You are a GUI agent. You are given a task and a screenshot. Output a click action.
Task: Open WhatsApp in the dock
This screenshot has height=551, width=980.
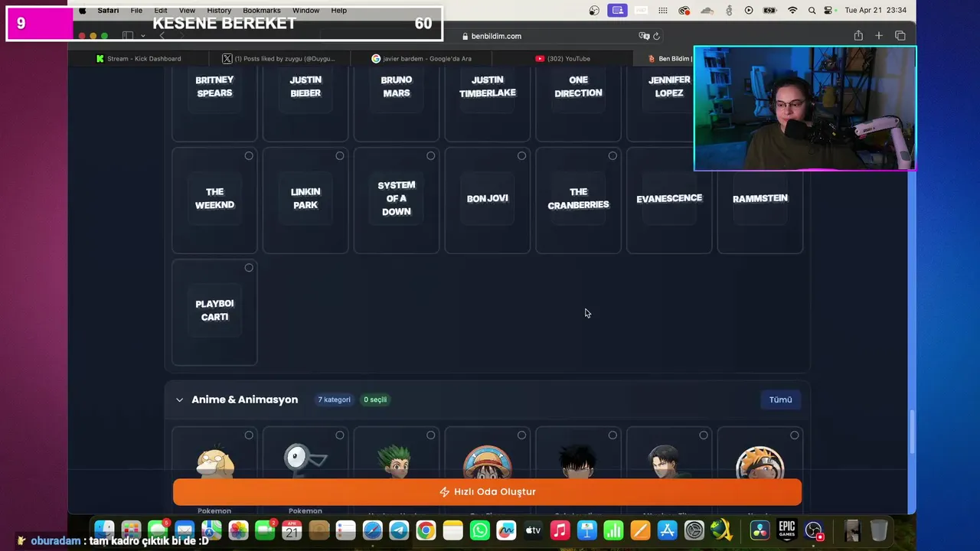(x=479, y=530)
